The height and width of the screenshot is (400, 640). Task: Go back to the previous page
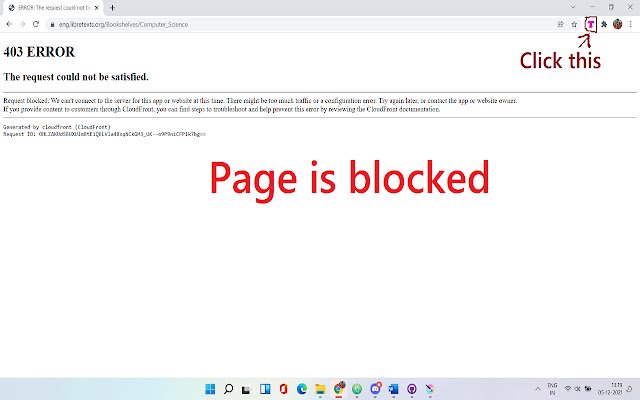pyautogui.click(x=9, y=24)
